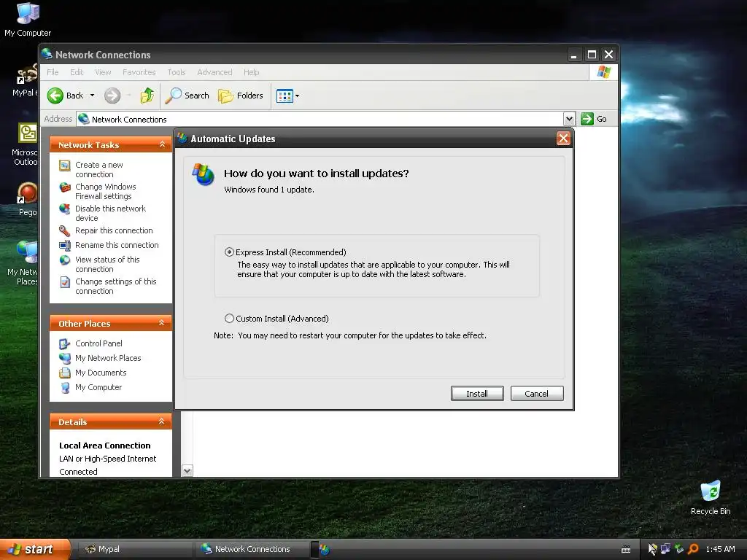Click the green arrow system tray icon
The height and width of the screenshot is (560, 747).
(679, 549)
